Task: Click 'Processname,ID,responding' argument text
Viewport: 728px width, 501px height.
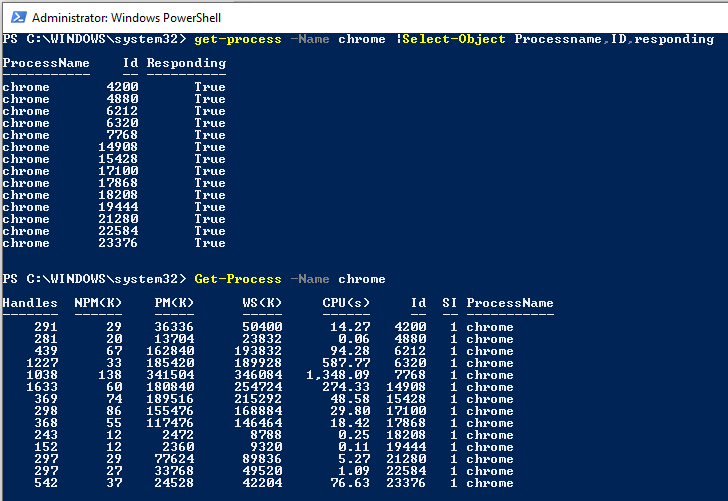Action: point(614,39)
